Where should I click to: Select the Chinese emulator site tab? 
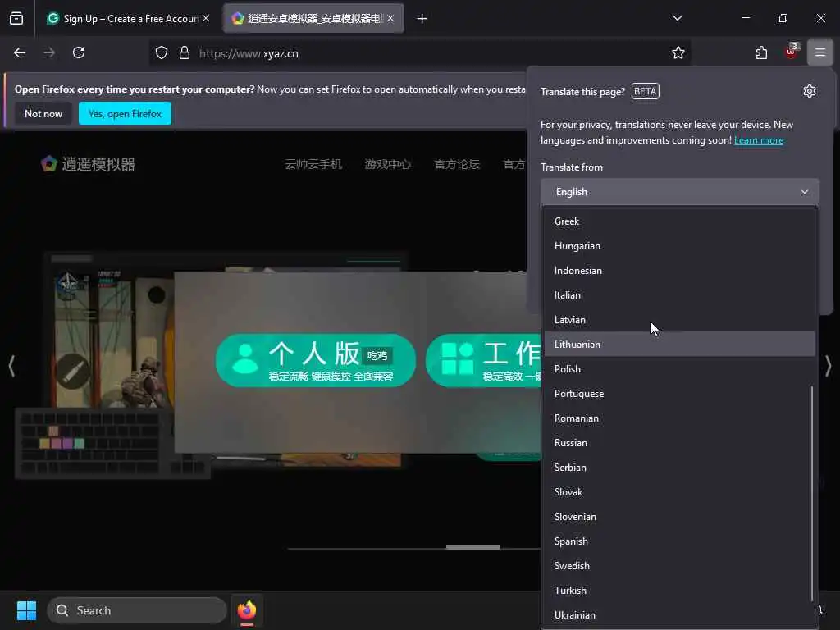click(x=313, y=19)
